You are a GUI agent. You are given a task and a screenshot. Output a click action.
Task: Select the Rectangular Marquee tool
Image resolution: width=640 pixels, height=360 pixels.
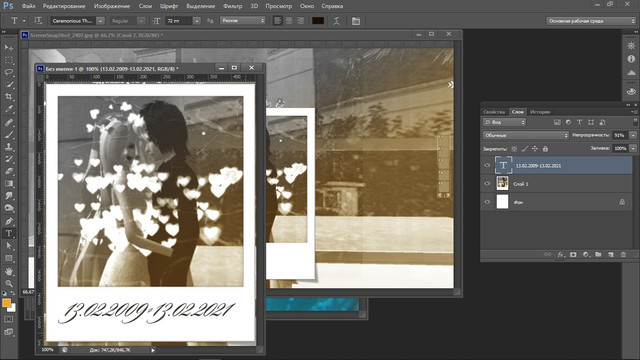tap(9, 60)
